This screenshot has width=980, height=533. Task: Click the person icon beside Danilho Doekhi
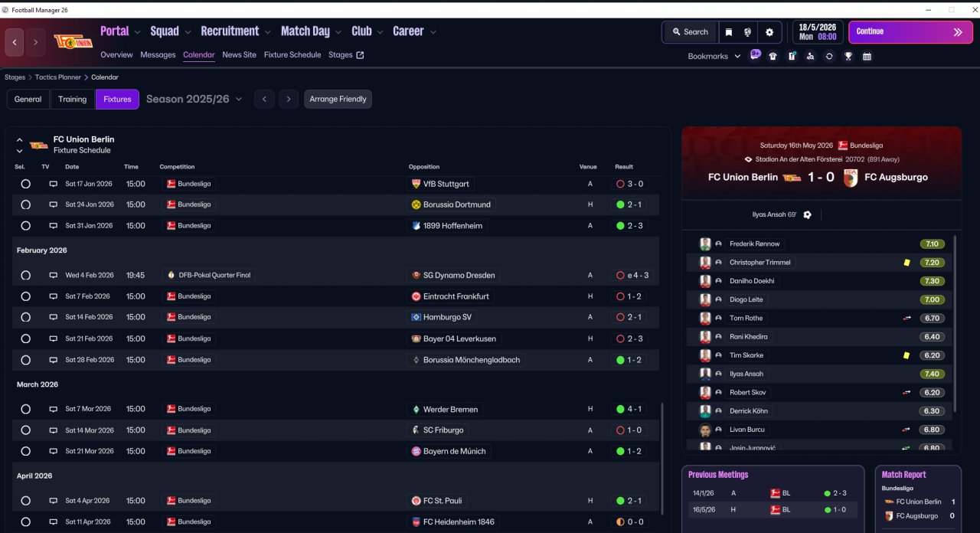coord(718,281)
